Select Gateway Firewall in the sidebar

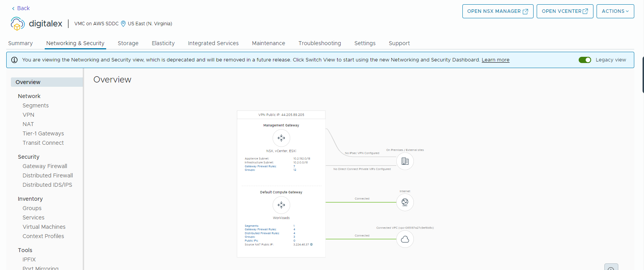(45, 166)
